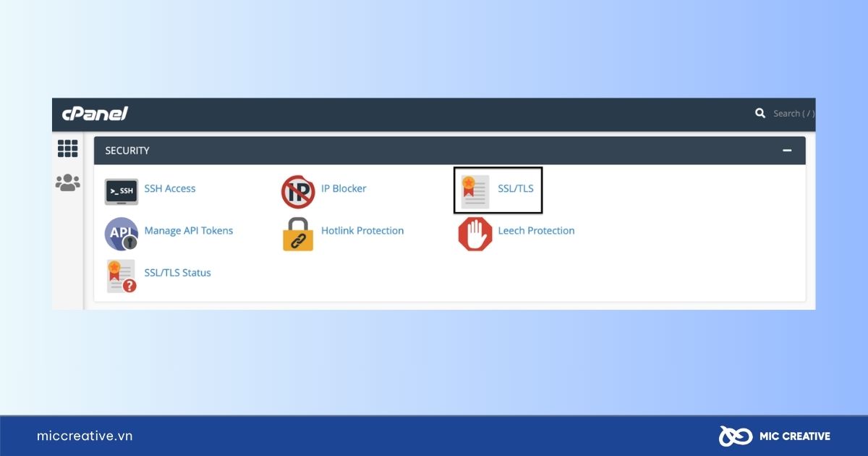Open the IP Blocker link
The image size is (868, 456).
pos(344,188)
